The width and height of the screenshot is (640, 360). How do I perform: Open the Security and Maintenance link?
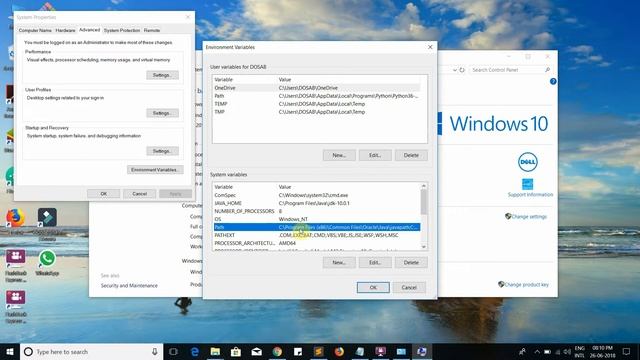pyautogui.click(x=129, y=286)
